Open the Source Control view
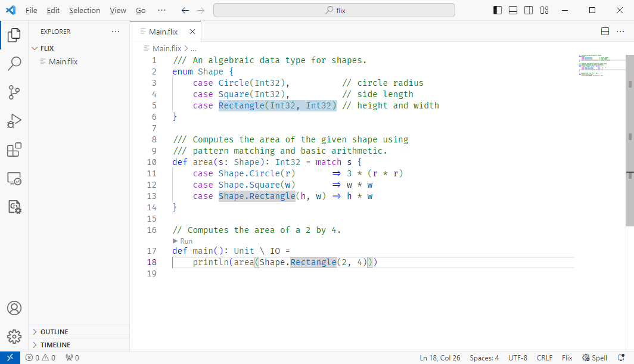 pos(14,92)
